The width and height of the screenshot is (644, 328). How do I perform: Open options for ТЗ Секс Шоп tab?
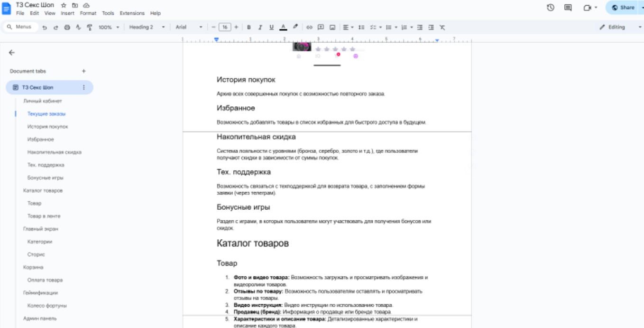[x=84, y=87]
